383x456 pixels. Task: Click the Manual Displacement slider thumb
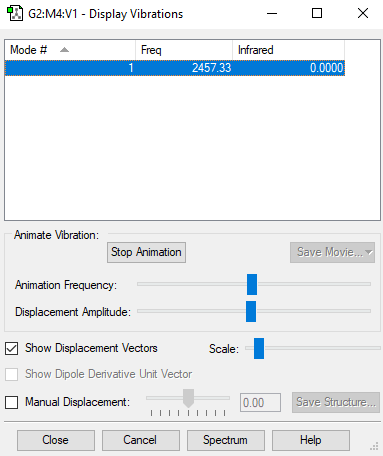(189, 398)
